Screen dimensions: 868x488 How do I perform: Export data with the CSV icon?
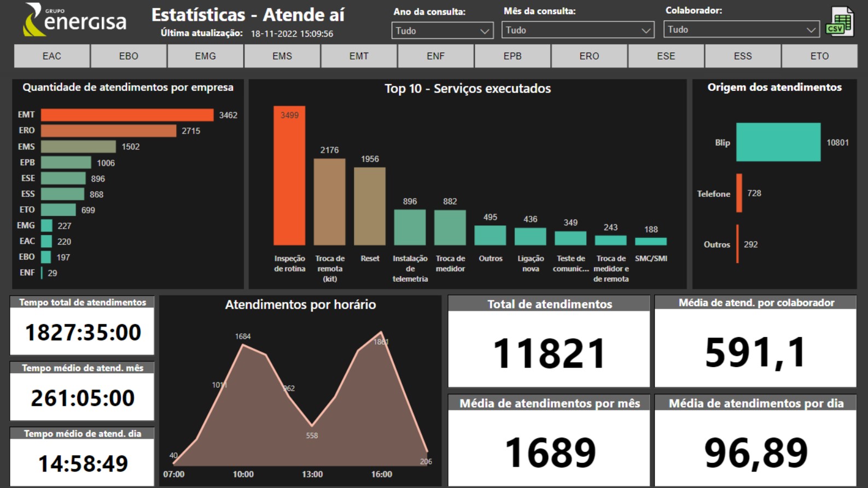tap(840, 21)
